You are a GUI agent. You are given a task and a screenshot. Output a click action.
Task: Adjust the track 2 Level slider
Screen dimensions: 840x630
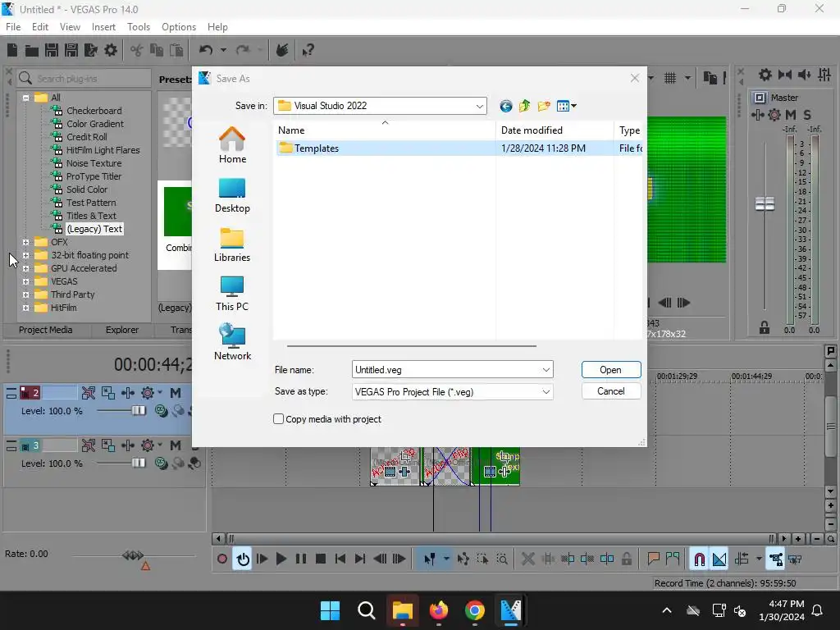[138, 411]
